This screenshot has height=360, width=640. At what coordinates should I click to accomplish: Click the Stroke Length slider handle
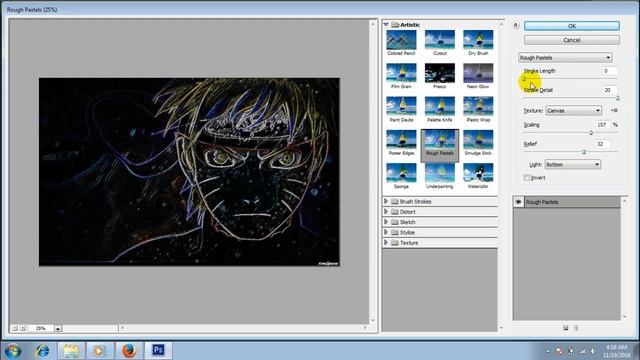click(524, 79)
